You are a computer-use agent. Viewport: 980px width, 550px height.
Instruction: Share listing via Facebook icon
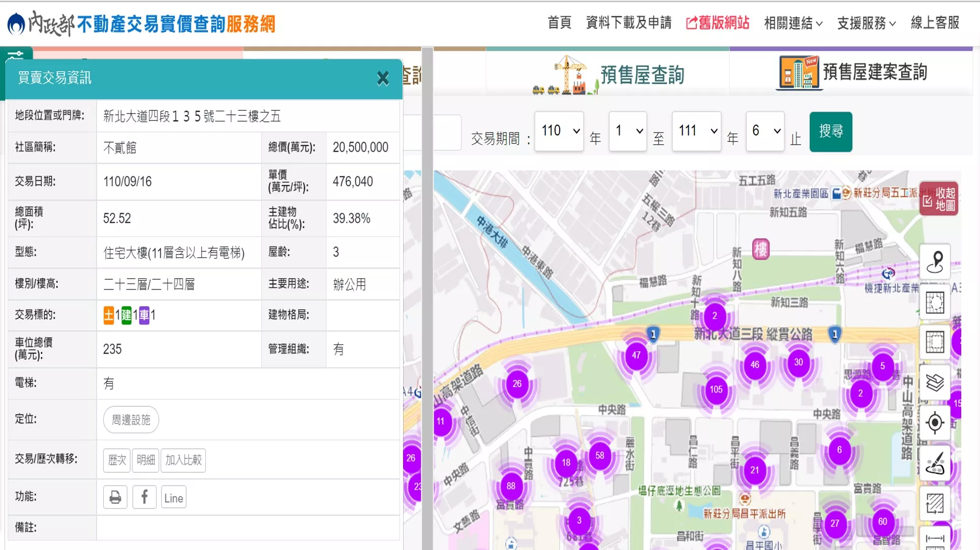coord(144,497)
